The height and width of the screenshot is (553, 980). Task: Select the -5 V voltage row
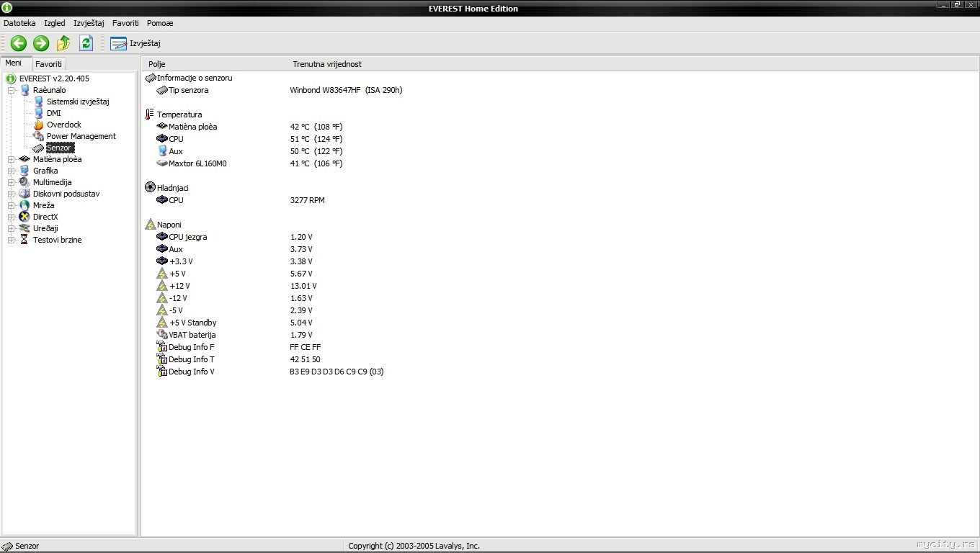234,310
